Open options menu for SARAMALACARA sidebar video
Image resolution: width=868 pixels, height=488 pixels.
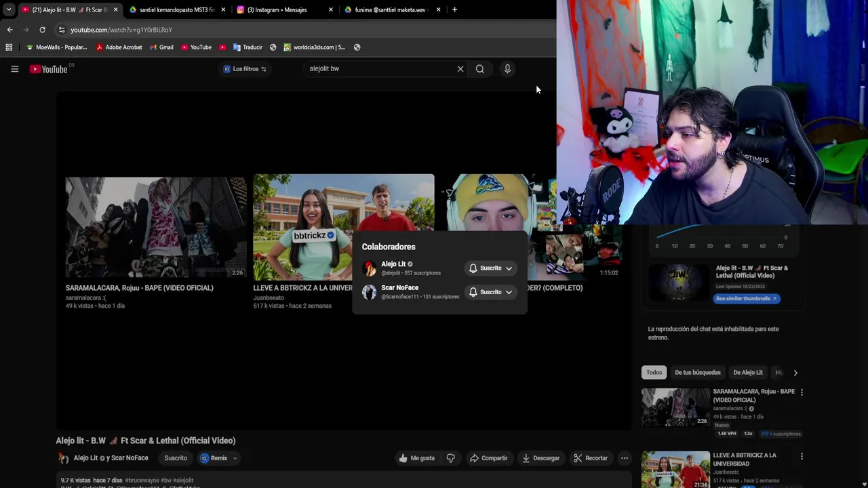coord(802,392)
